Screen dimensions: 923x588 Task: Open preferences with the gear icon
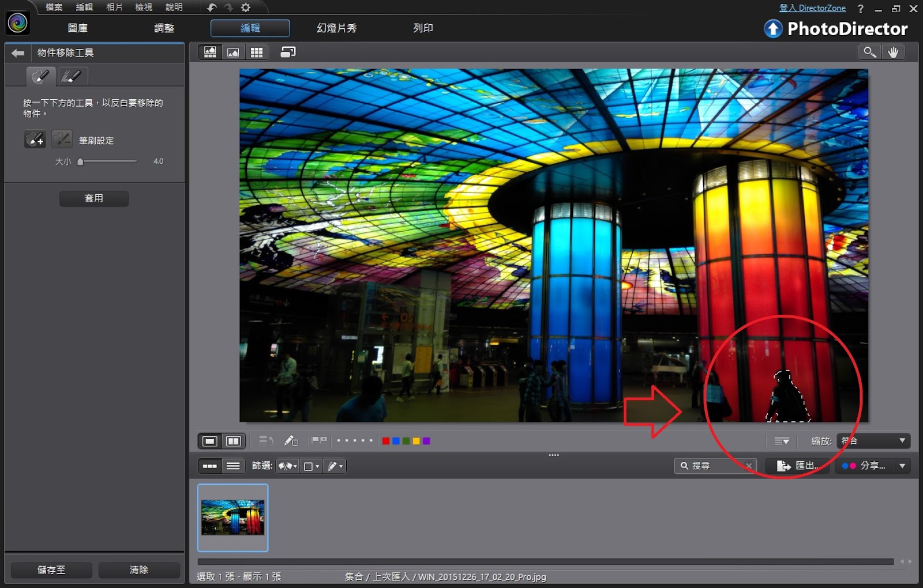point(246,7)
